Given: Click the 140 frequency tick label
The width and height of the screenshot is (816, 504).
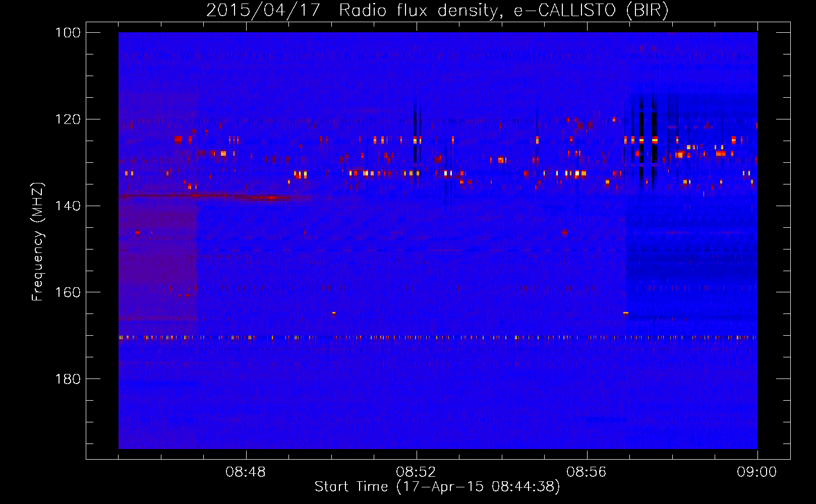Looking at the screenshot, I should (68, 206).
